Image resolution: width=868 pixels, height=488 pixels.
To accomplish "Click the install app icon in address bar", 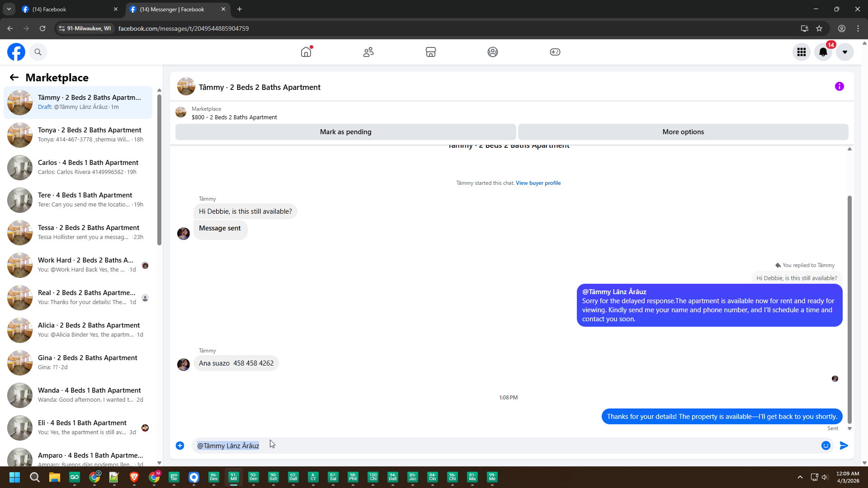I will (x=805, y=28).
